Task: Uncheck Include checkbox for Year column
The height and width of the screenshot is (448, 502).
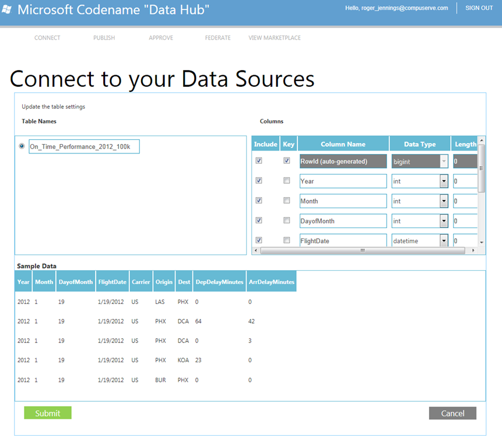Action: click(259, 181)
